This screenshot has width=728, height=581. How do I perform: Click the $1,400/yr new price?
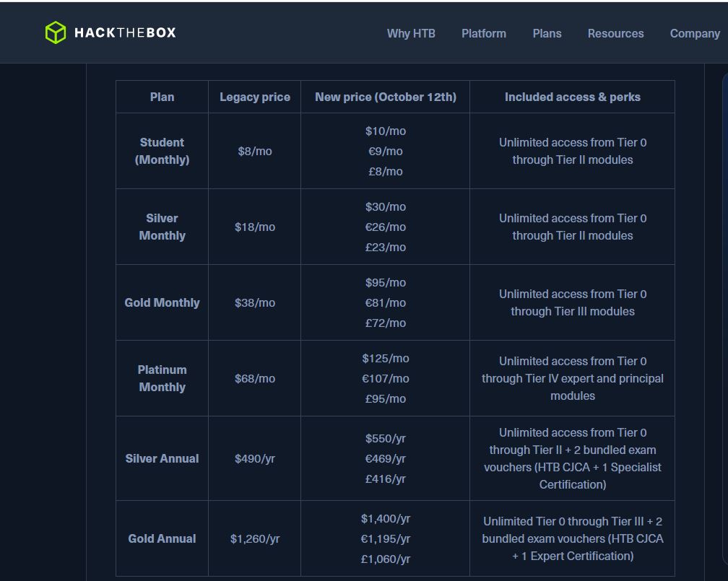pyautogui.click(x=386, y=518)
